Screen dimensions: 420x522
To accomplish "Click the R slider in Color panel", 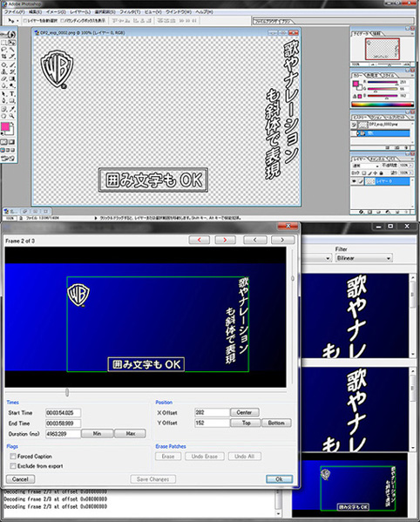I will pos(383,82).
